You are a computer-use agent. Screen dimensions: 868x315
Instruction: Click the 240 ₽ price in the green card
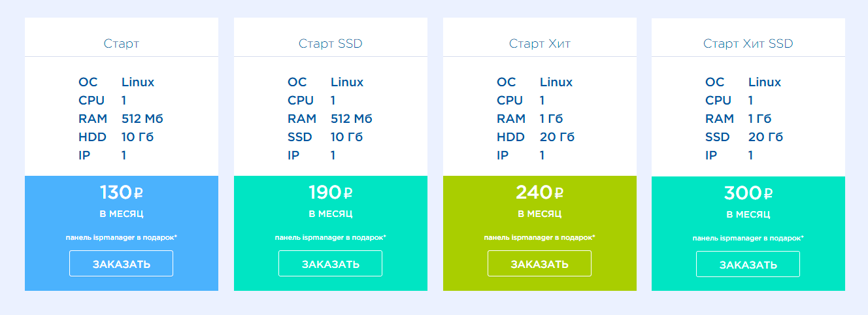point(539,191)
